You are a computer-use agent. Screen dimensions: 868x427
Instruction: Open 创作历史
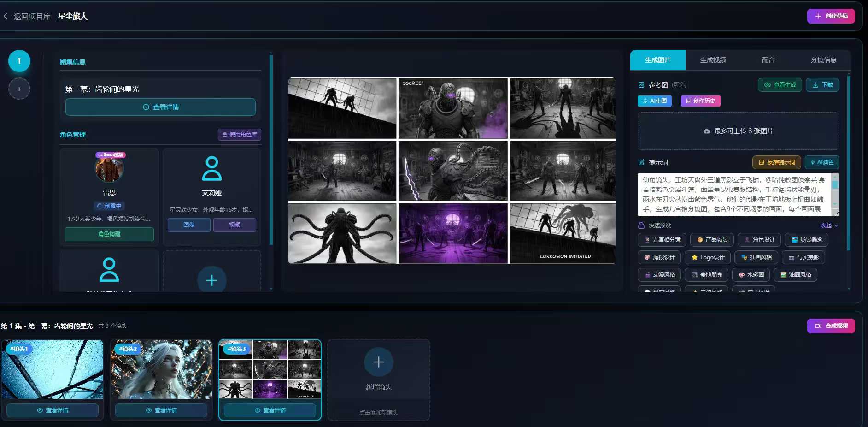coord(700,101)
